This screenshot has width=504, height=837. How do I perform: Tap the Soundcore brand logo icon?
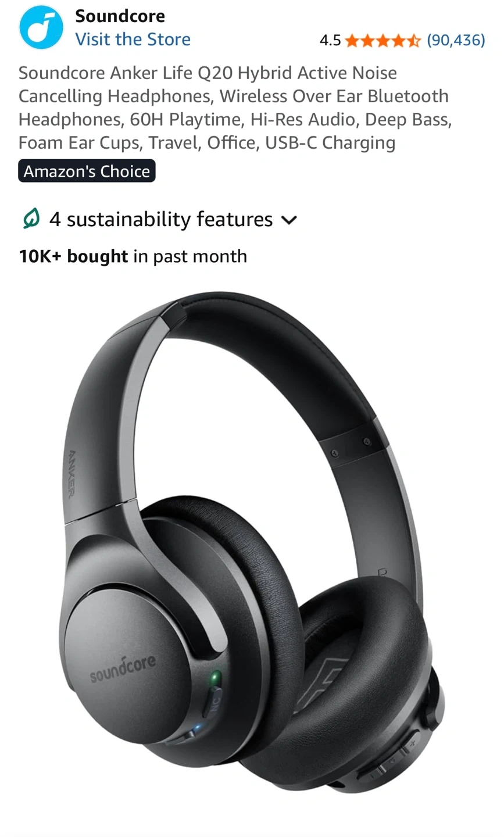tap(41, 27)
